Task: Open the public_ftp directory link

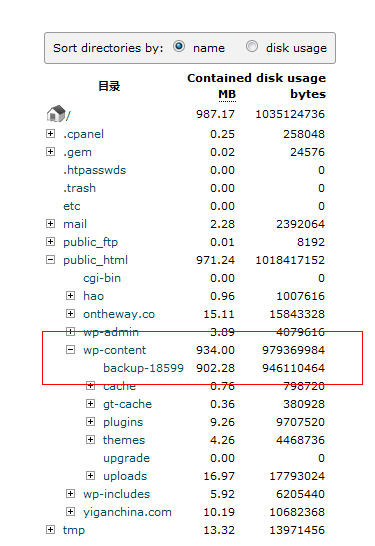Action: pyautogui.click(x=91, y=242)
